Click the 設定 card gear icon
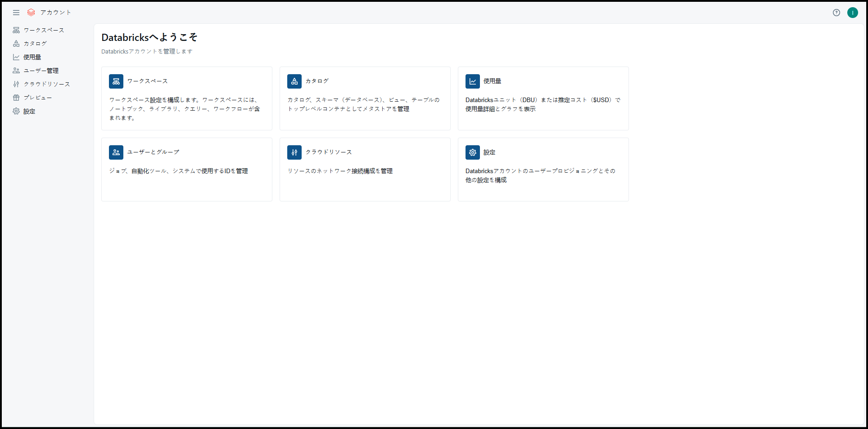The width and height of the screenshot is (868, 429). (473, 152)
